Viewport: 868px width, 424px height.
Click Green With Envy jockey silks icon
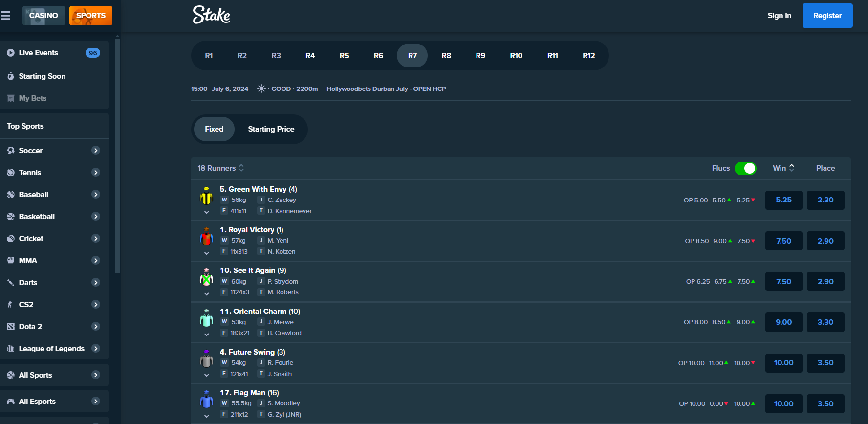pyautogui.click(x=207, y=196)
